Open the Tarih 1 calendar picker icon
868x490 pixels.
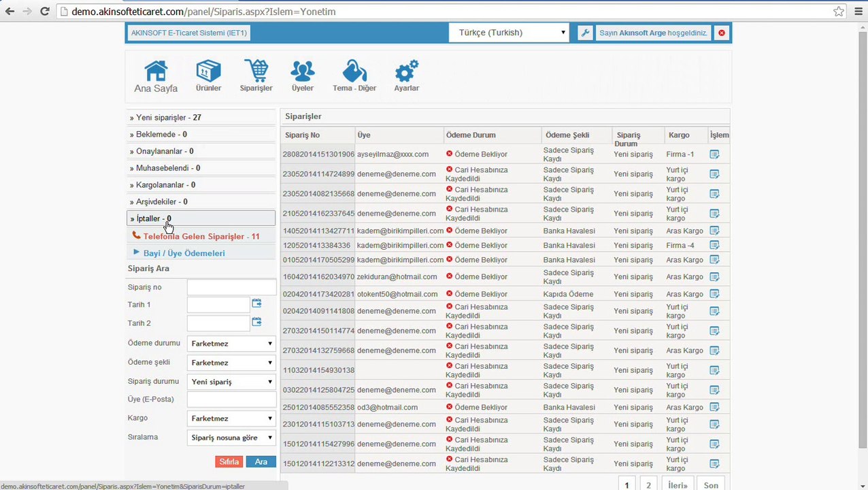[x=256, y=304]
